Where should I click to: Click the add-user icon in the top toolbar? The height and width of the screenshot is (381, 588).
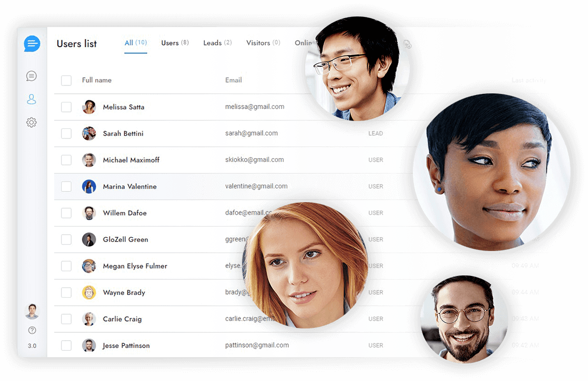tap(408, 45)
